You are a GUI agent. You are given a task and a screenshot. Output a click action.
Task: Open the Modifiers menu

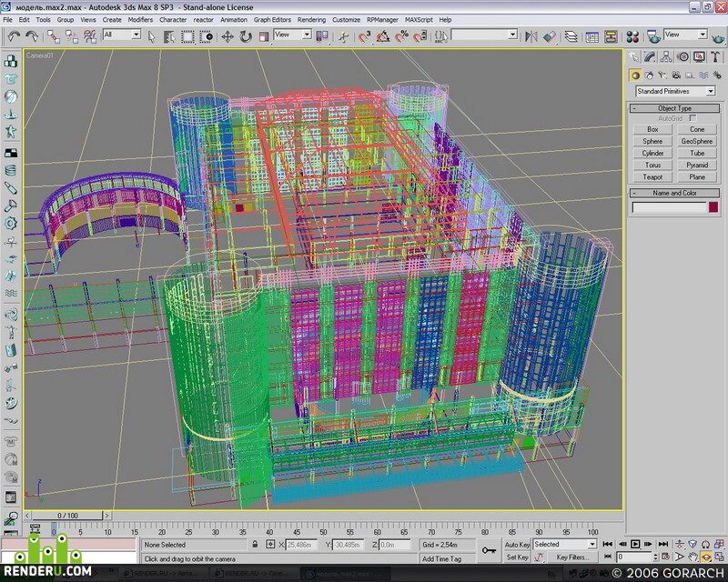pyautogui.click(x=140, y=19)
